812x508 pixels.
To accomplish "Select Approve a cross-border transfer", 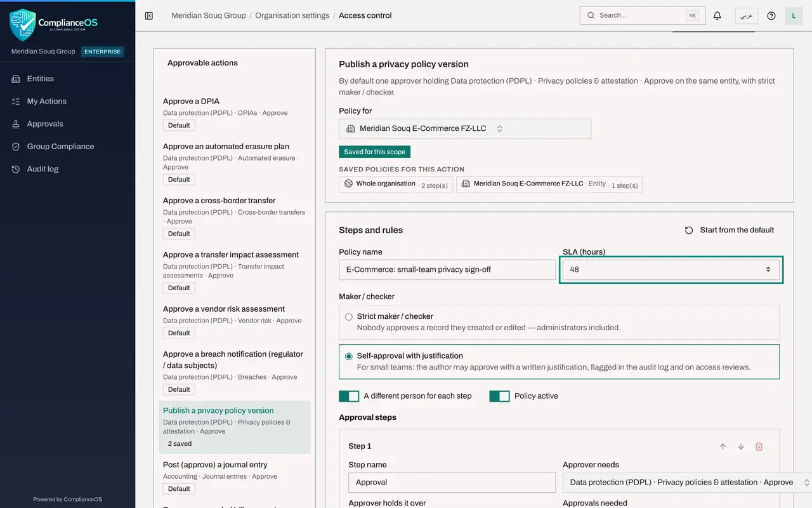I will tap(234, 218).
